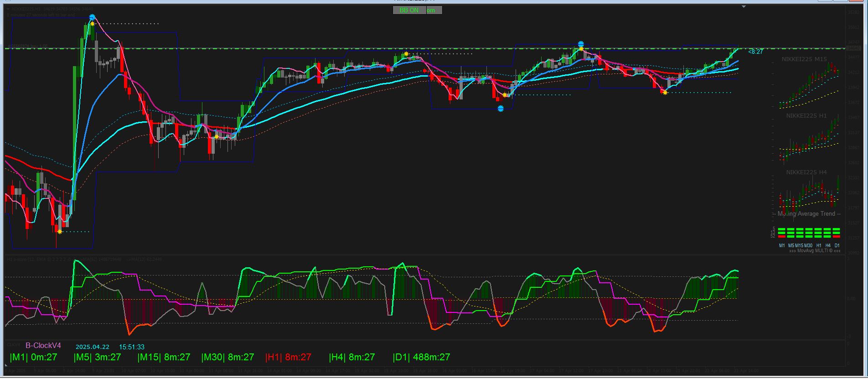This screenshot has height=379, width=868.
Task: Click the grey chart shift triangle at the top
Action: (x=744, y=7)
